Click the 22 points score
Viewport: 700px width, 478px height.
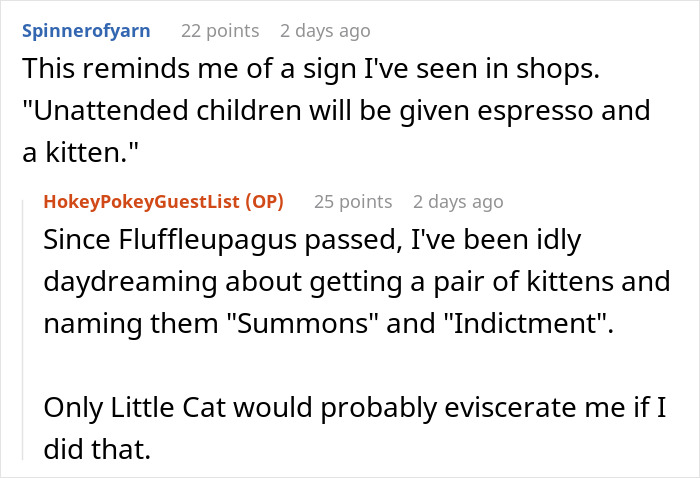219,31
